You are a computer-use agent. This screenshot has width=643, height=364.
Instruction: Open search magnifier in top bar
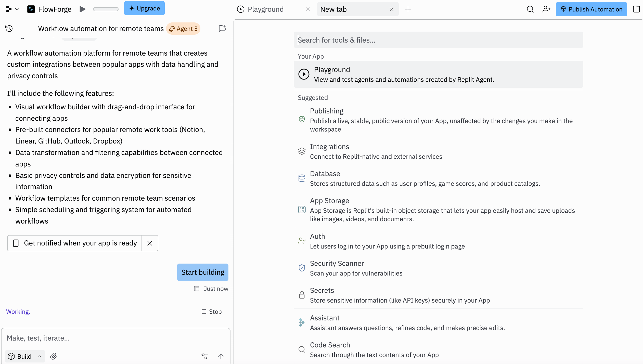point(530,9)
